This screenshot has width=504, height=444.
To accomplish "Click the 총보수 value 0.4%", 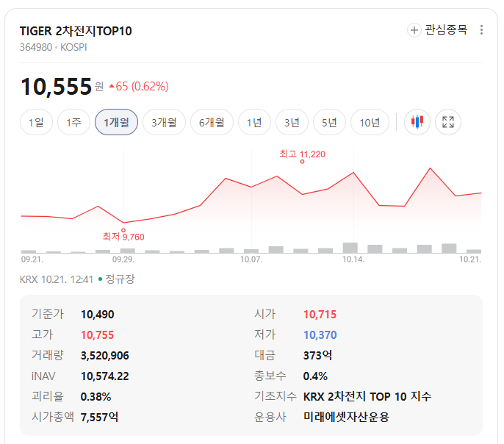I will 315,376.
